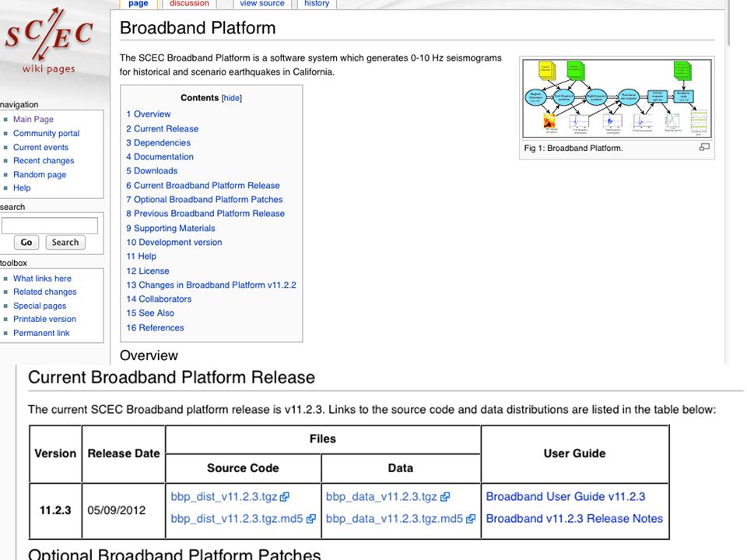The width and height of the screenshot is (747, 560).
Task: Jump to 12 License section
Action: (148, 271)
